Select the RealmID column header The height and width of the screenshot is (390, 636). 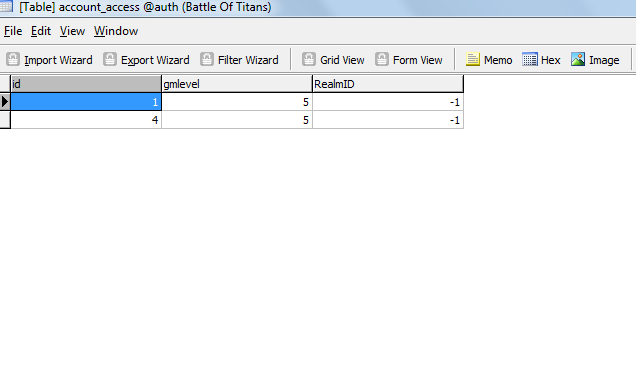click(x=388, y=84)
